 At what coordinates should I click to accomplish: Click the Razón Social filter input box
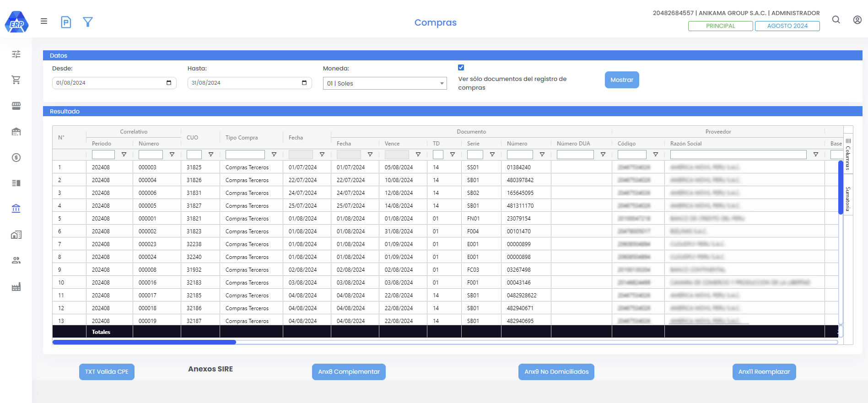(x=738, y=155)
